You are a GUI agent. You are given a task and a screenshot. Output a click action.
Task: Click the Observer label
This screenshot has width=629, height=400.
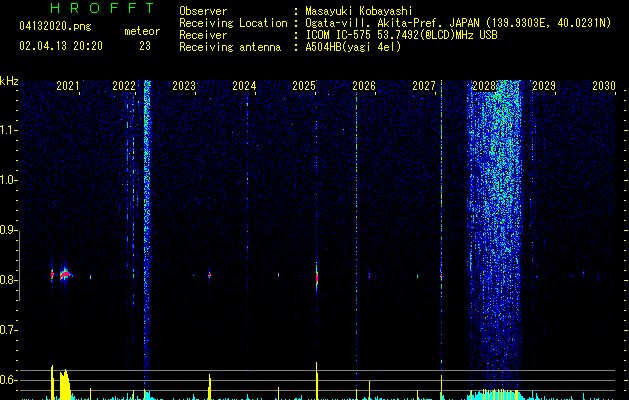pos(203,11)
